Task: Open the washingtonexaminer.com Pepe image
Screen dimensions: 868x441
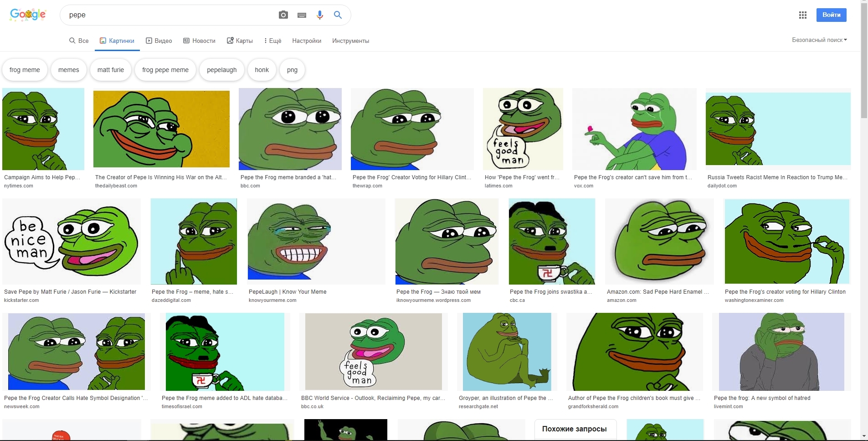Action: point(787,242)
